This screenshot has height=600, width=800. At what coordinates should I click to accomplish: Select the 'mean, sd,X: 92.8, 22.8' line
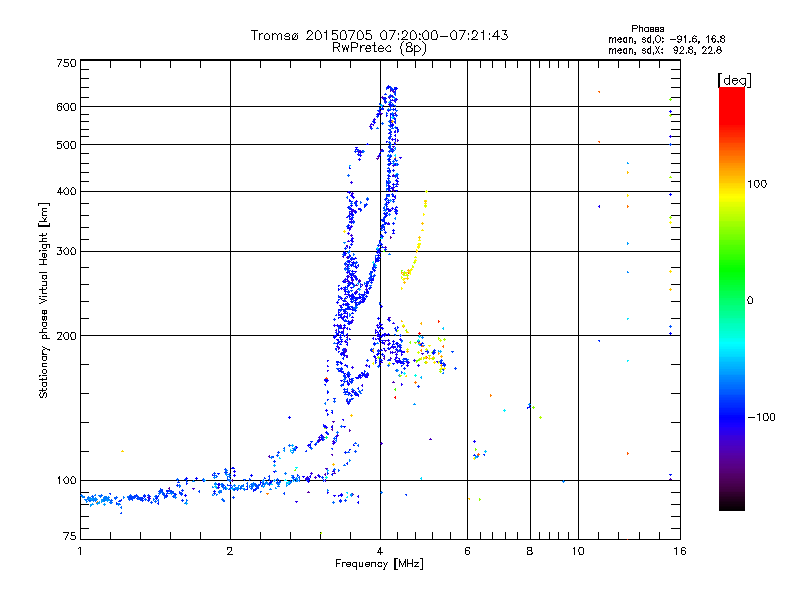click(665, 50)
